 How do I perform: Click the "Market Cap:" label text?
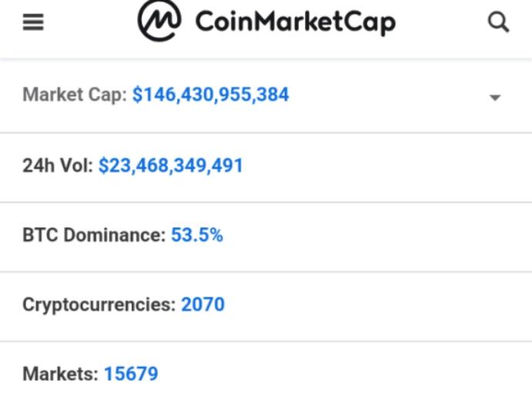click(75, 96)
